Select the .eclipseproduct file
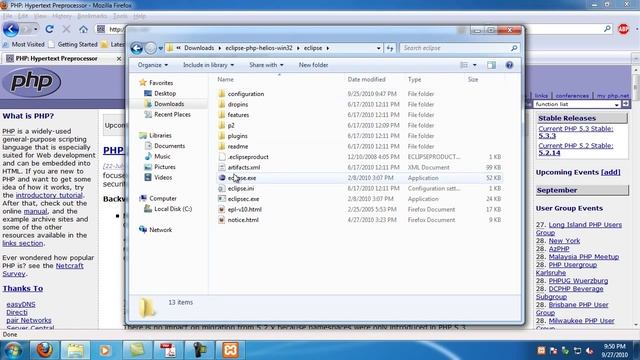 pyautogui.click(x=248, y=157)
